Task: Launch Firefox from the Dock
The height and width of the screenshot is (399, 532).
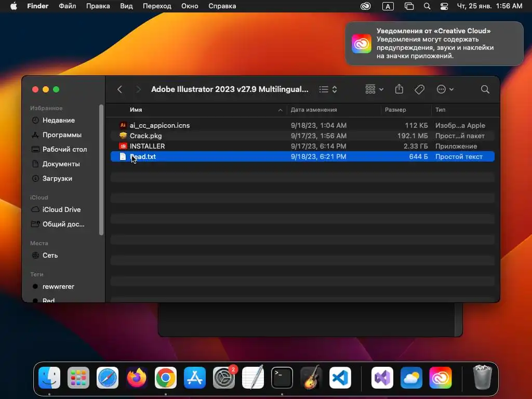Action: (137, 377)
